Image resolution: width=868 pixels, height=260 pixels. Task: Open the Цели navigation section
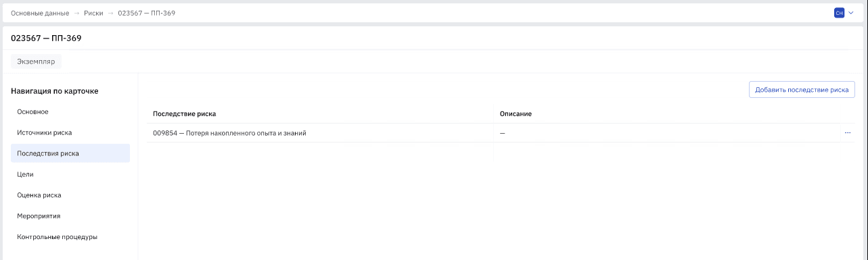(x=70, y=174)
